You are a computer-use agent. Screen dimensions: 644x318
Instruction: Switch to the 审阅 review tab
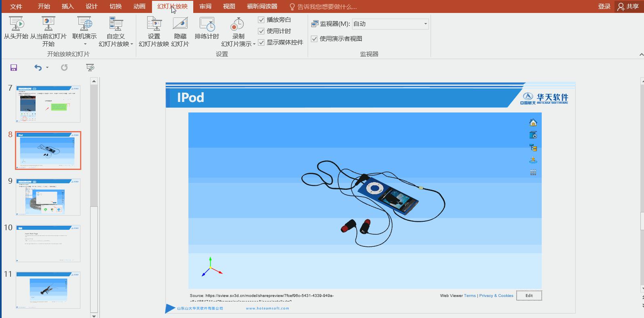point(205,6)
